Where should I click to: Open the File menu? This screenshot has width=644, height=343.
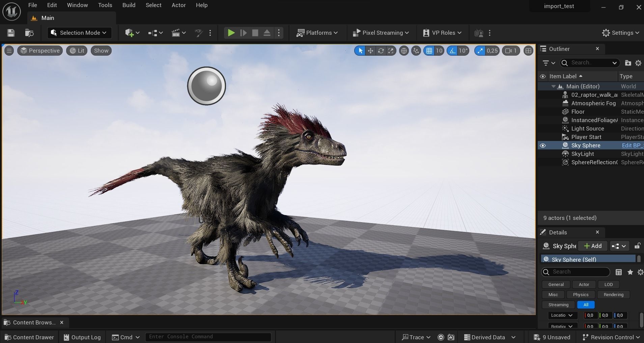pyautogui.click(x=33, y=5)
